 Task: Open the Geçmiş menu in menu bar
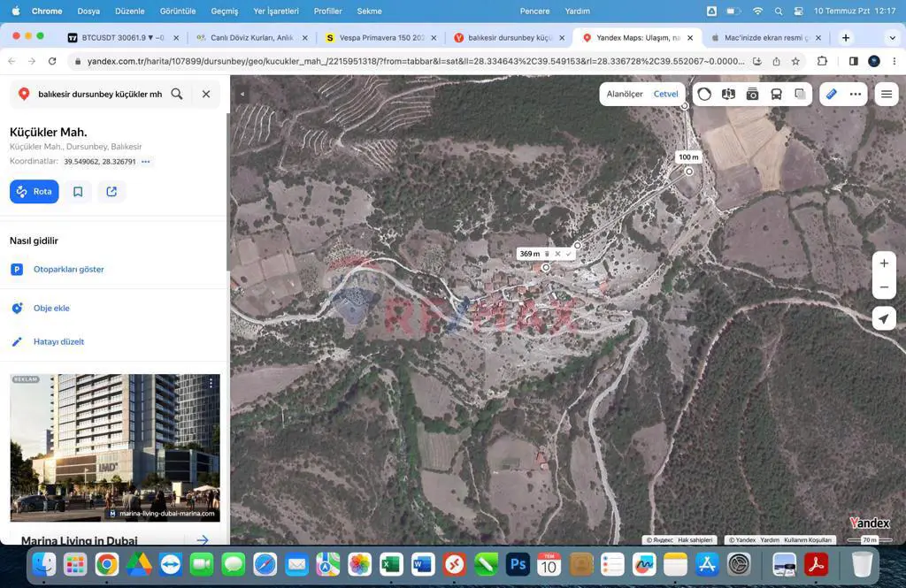coord(224,11)
